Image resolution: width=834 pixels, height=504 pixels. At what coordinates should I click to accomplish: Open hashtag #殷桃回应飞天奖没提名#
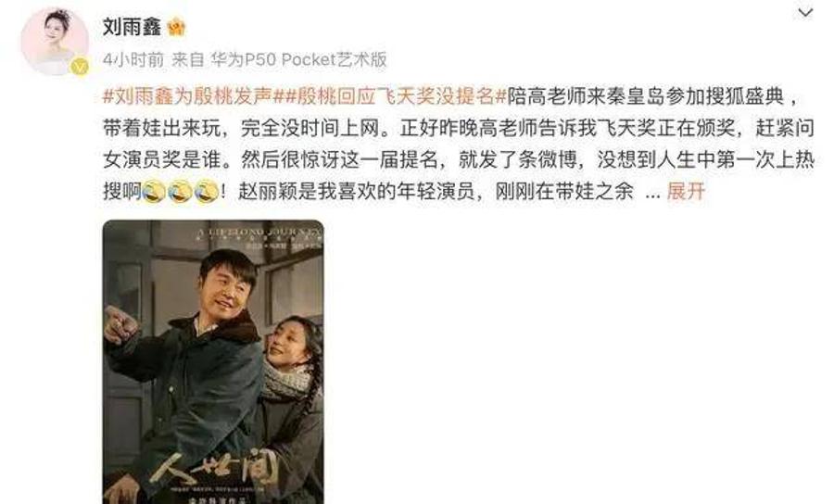pos(390,96)
